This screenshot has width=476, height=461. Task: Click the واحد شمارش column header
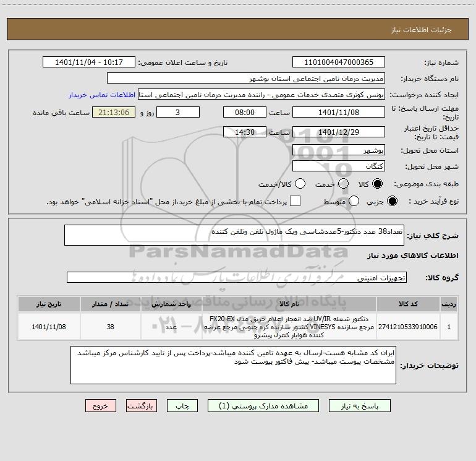(171, 304)
